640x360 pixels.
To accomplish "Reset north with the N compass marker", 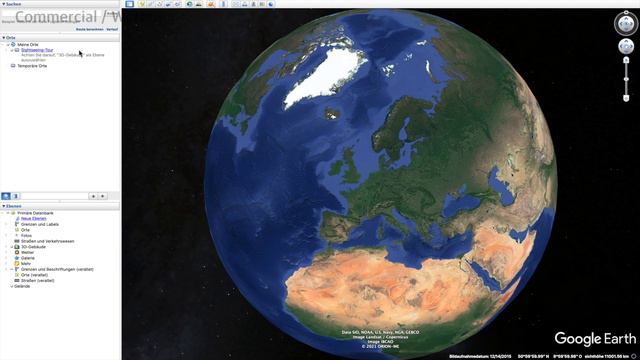I will click(626, 13).
